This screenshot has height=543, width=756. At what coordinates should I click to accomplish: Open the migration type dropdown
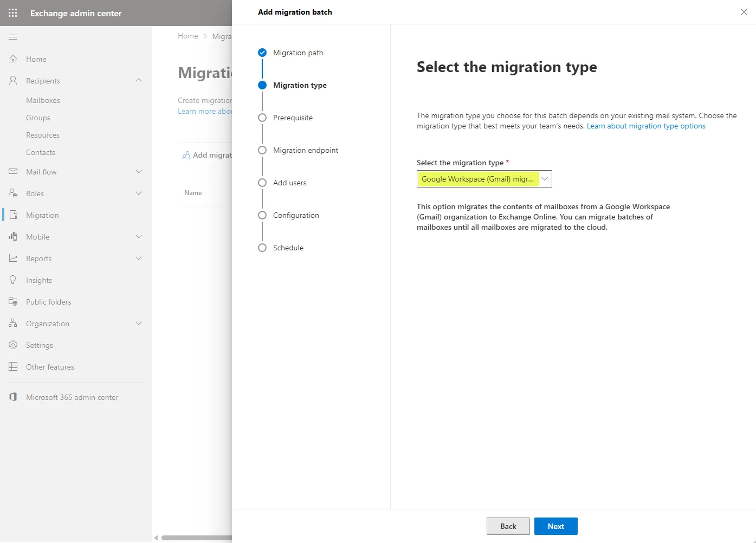[x=545, y=179]
